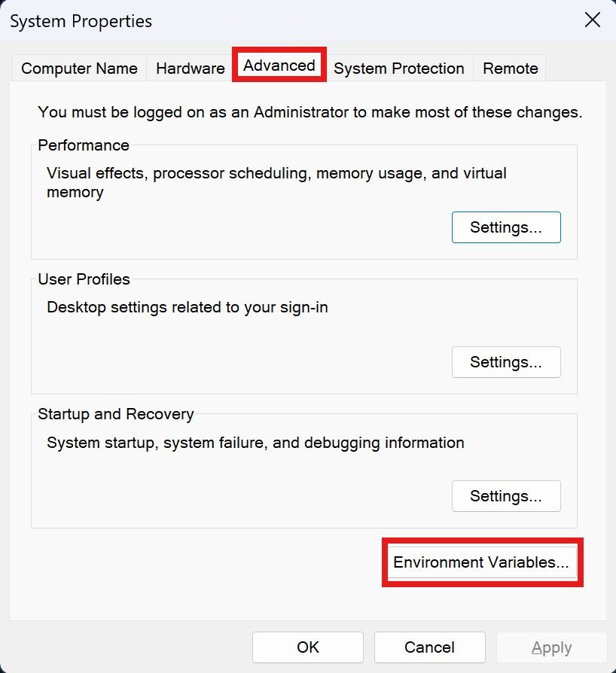Cancel the System Properties dialog
This screenshot has width=616, height=673.
429,647
